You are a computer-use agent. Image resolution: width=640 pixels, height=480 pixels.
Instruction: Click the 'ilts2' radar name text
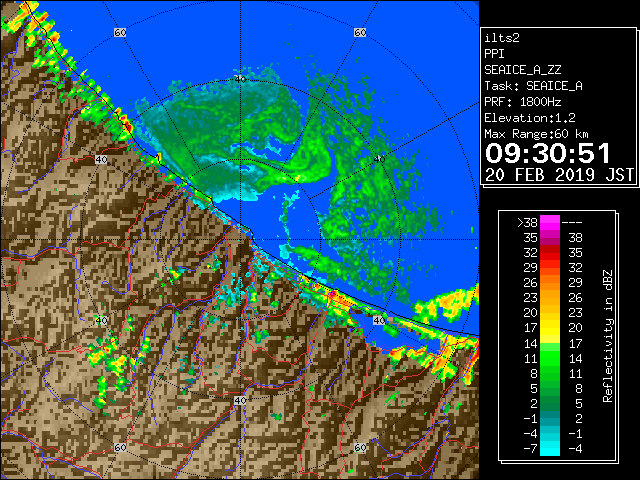502,38
